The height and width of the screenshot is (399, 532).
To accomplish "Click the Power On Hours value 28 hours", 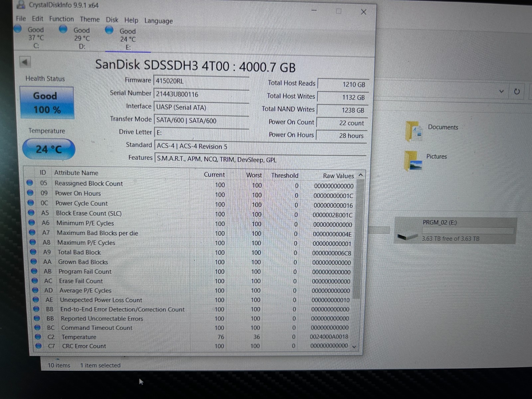I will (x=342, y=136).
